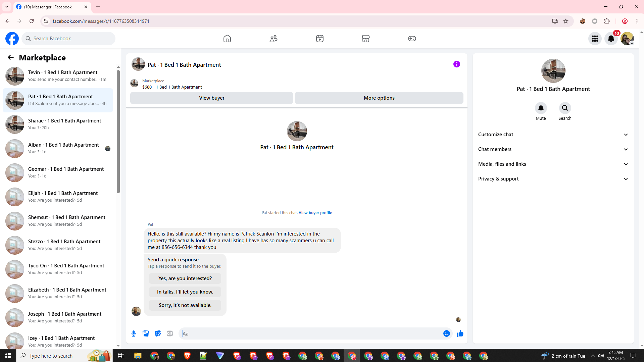Open the volume control in system tray
The image size is (644, 362).
[601, 356]
